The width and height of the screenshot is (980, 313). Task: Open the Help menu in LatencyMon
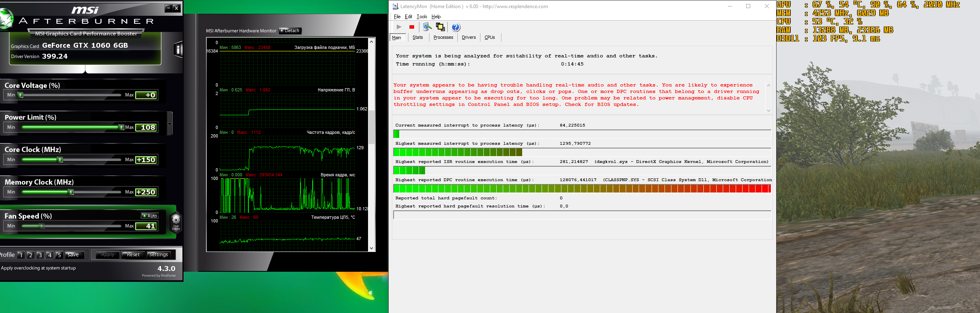[436, 17]
